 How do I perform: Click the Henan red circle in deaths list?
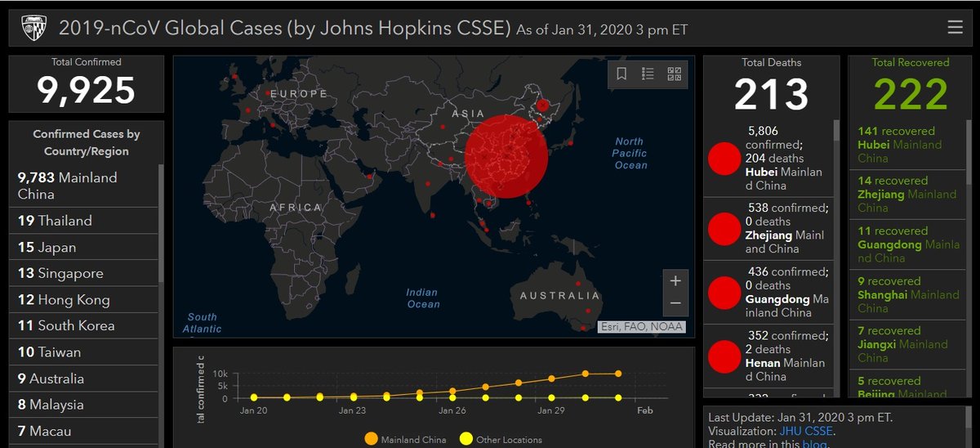724,356
